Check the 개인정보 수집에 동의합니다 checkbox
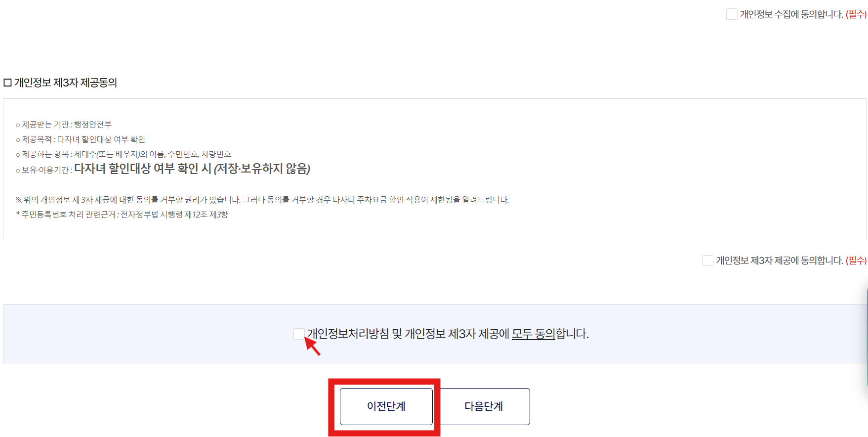 (x=732, y=14)
